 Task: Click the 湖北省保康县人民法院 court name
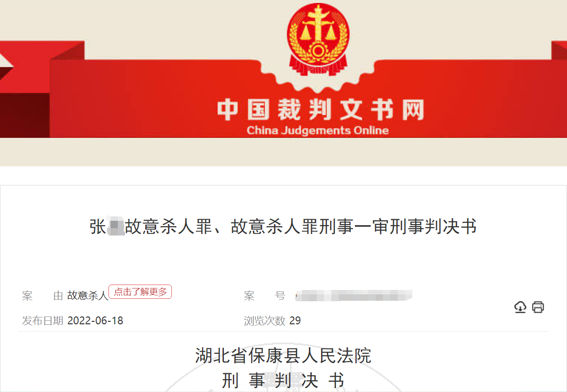coord(283,356)
